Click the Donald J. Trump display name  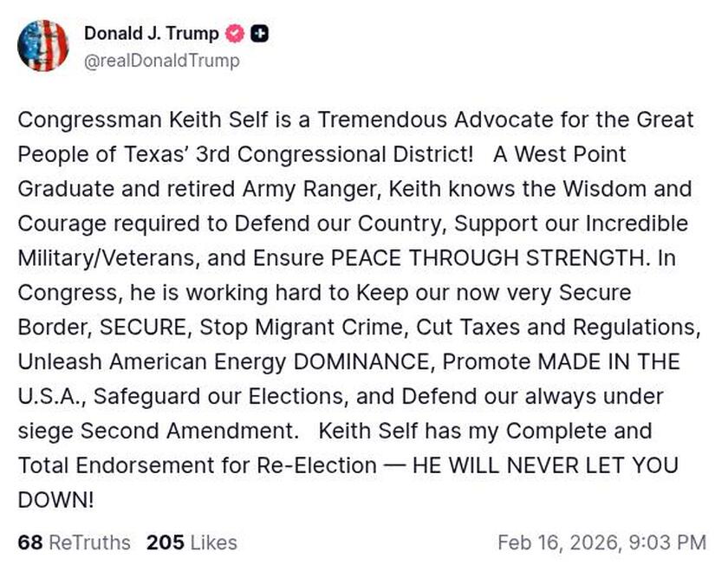click(x=152, y=33)
